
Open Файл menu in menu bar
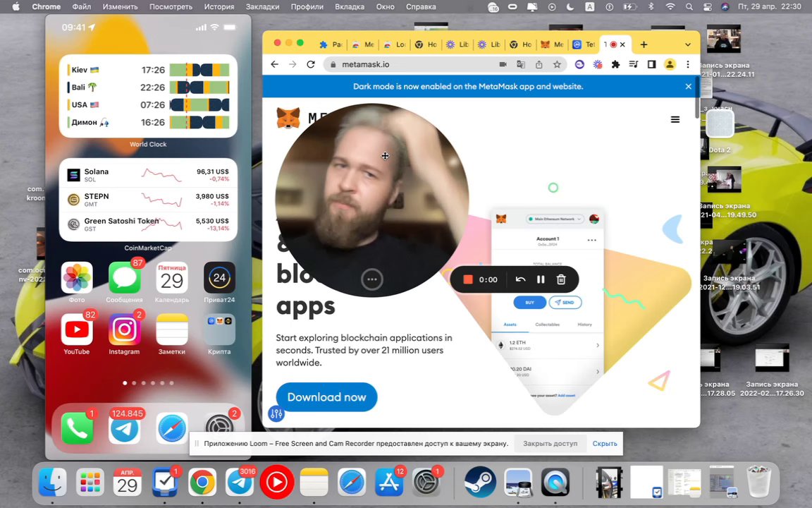81,7
